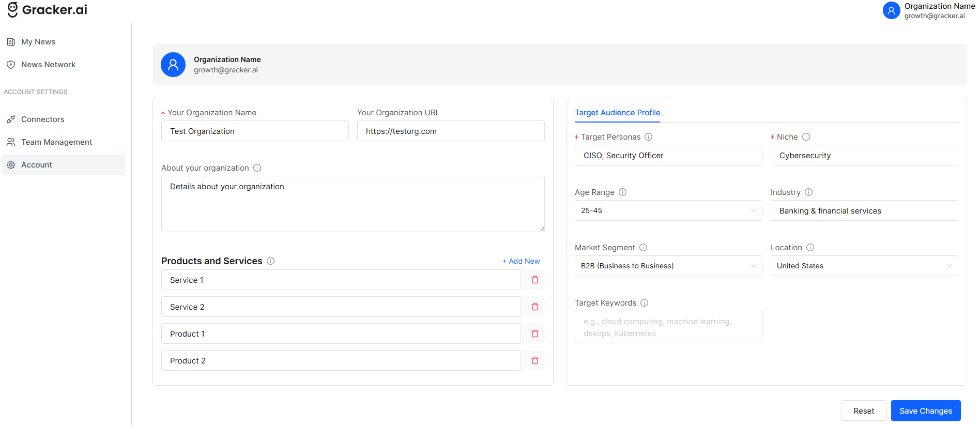
Task: Show info tooltip for Target Personas
Action: coord(649,137)
